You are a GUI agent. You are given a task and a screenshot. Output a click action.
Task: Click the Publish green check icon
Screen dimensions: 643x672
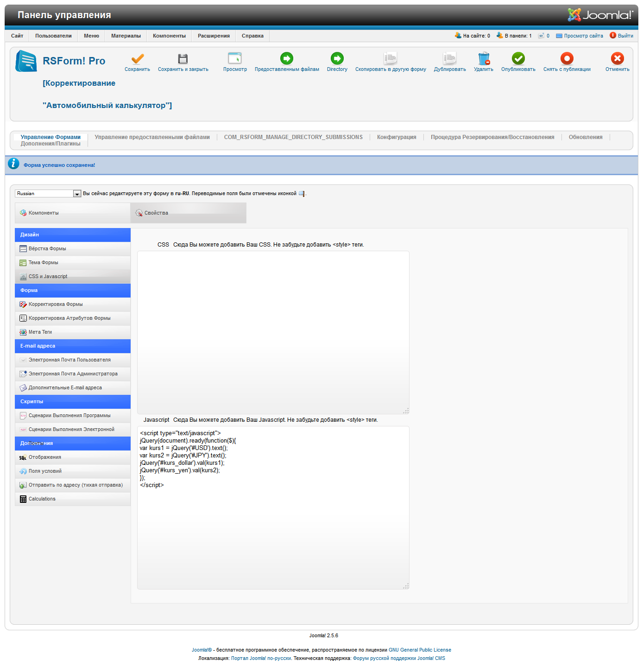(x=518, y=58)
